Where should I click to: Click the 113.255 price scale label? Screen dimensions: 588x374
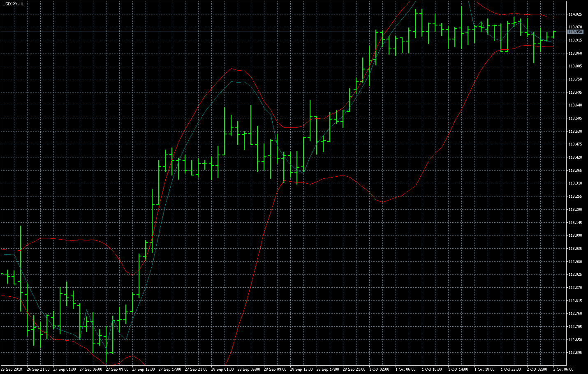tap(575, 196)
